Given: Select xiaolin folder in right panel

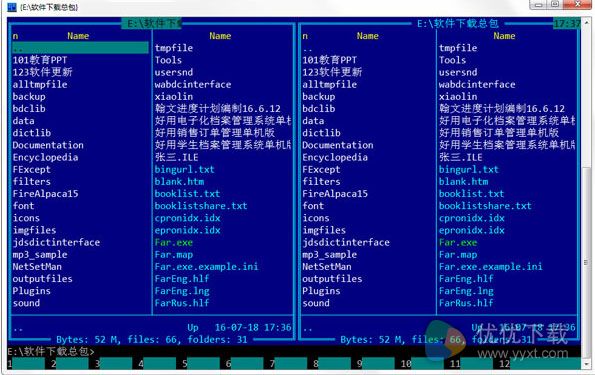Looking at the screenshot, I should 458,96.
